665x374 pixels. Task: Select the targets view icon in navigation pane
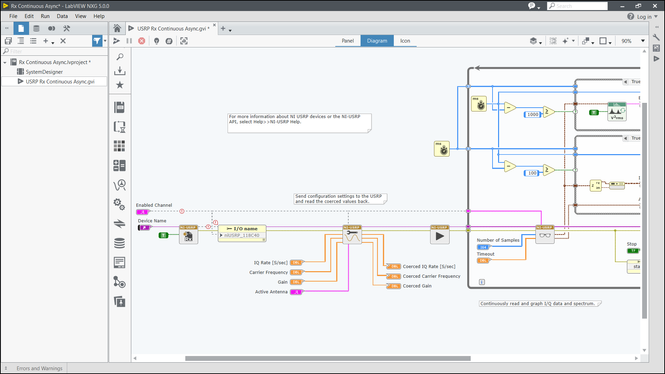tap(51, 28)
